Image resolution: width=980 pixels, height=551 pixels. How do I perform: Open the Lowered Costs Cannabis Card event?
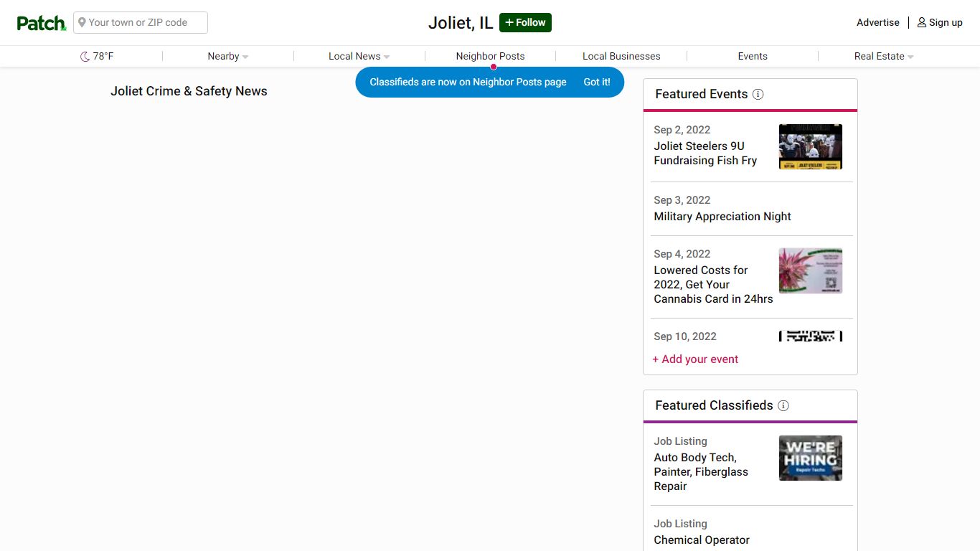(x=713, y=284)
